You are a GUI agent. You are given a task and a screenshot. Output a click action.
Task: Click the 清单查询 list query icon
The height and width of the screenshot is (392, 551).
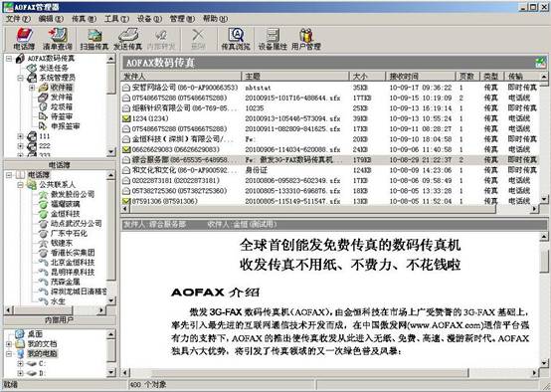pos(58,39)
